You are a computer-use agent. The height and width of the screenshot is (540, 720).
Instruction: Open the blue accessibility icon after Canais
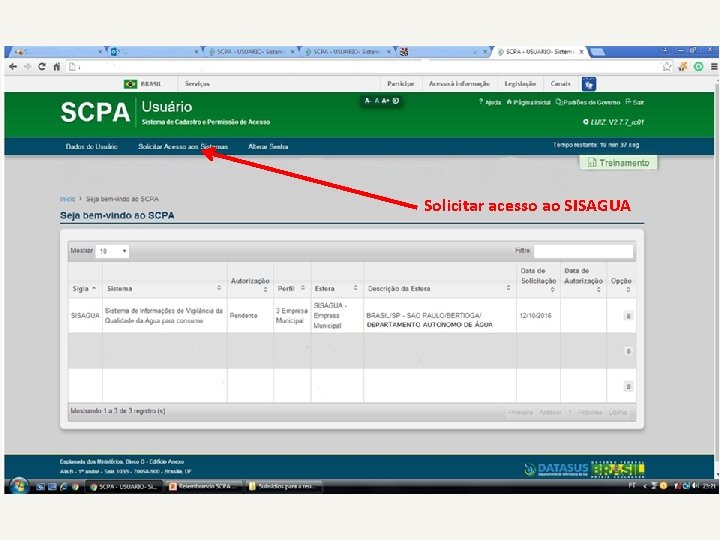coord(589,84)
